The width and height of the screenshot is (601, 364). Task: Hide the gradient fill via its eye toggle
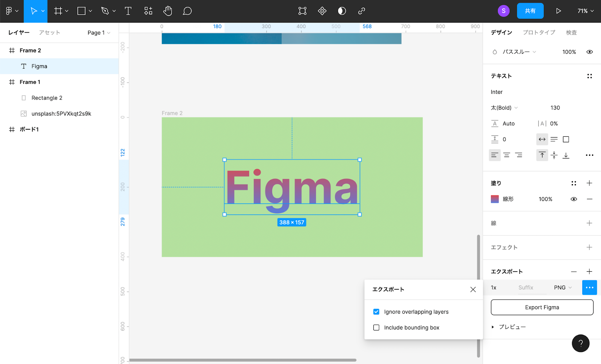[x=574, y=199]
